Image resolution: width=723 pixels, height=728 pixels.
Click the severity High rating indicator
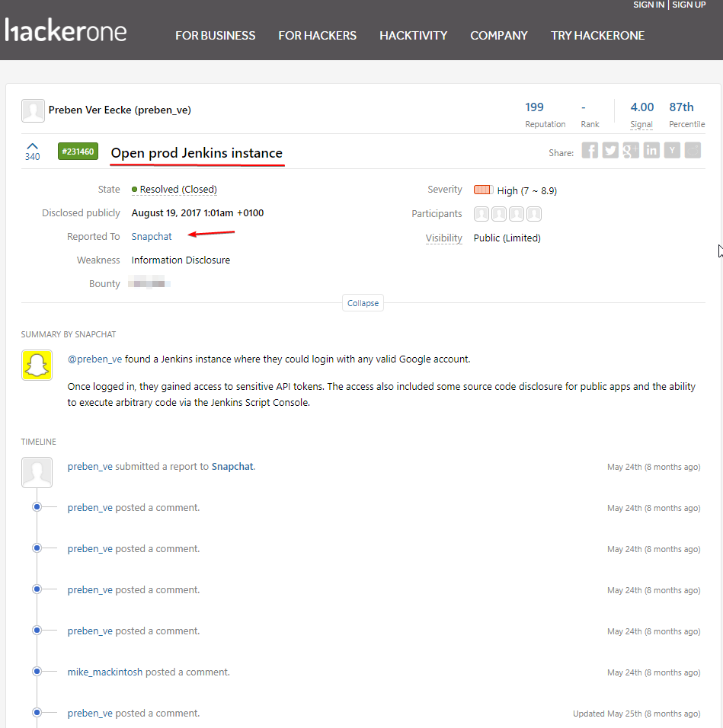[x=483, y=190]
